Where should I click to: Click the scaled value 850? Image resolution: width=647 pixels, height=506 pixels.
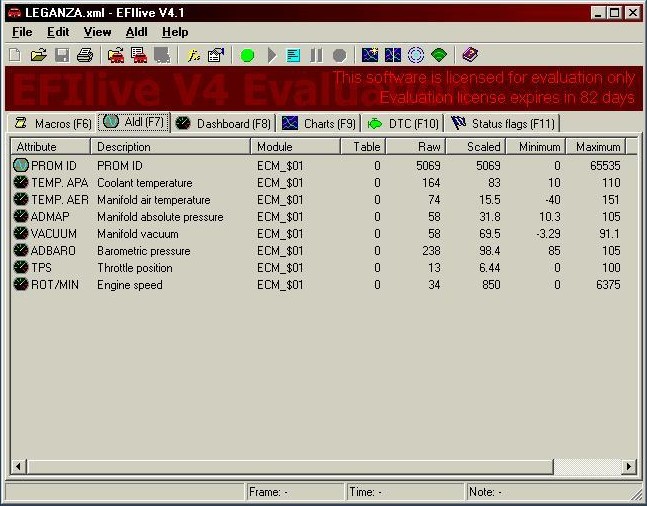[x=491, y=285]
